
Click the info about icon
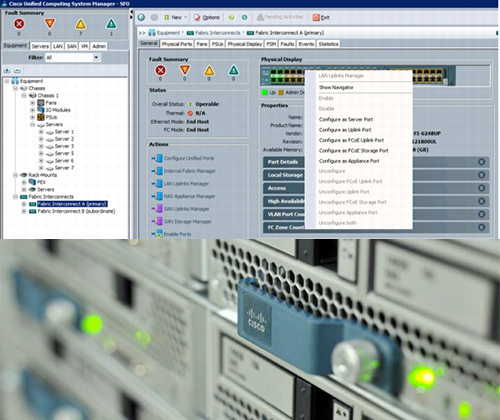tap(244, 17)
